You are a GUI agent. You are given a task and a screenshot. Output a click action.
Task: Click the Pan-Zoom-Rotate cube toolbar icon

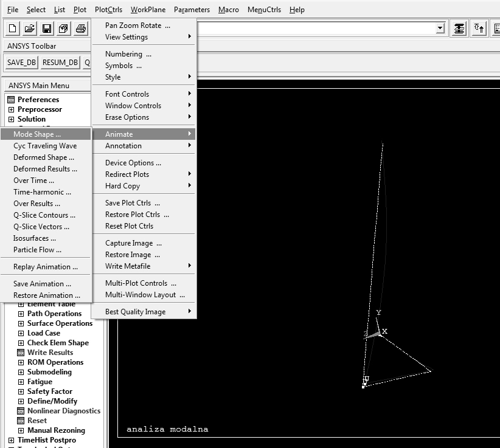[x=64, y=29]
